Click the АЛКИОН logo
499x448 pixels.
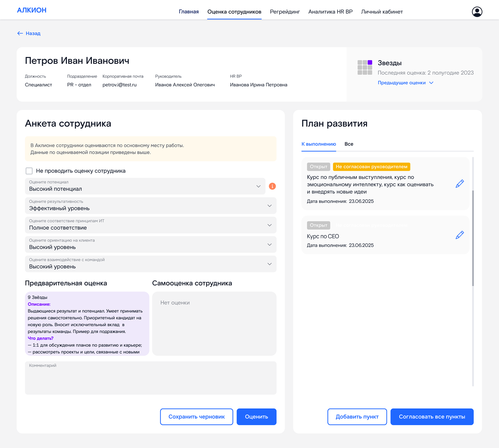pyautogui.click(x=32, y=10)
